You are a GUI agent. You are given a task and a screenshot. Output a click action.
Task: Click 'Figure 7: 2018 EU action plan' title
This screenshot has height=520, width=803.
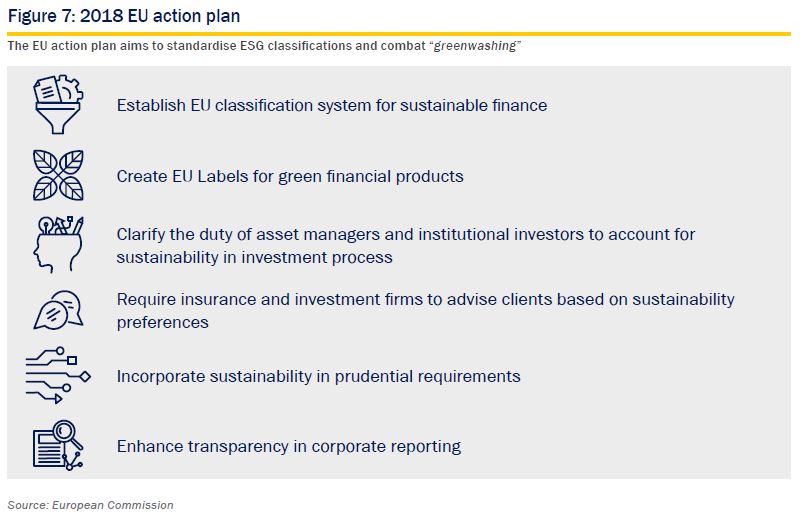124,16
